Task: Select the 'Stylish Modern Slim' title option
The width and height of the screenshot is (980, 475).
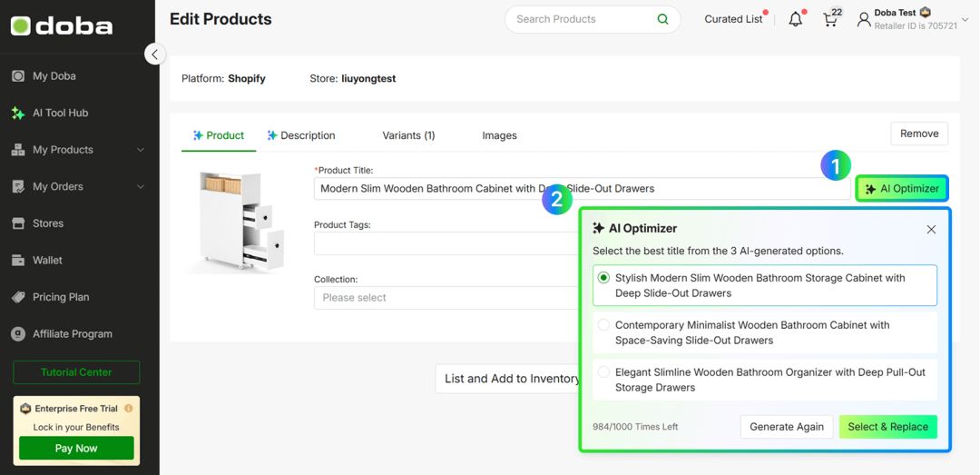Action: pos(603,278)
